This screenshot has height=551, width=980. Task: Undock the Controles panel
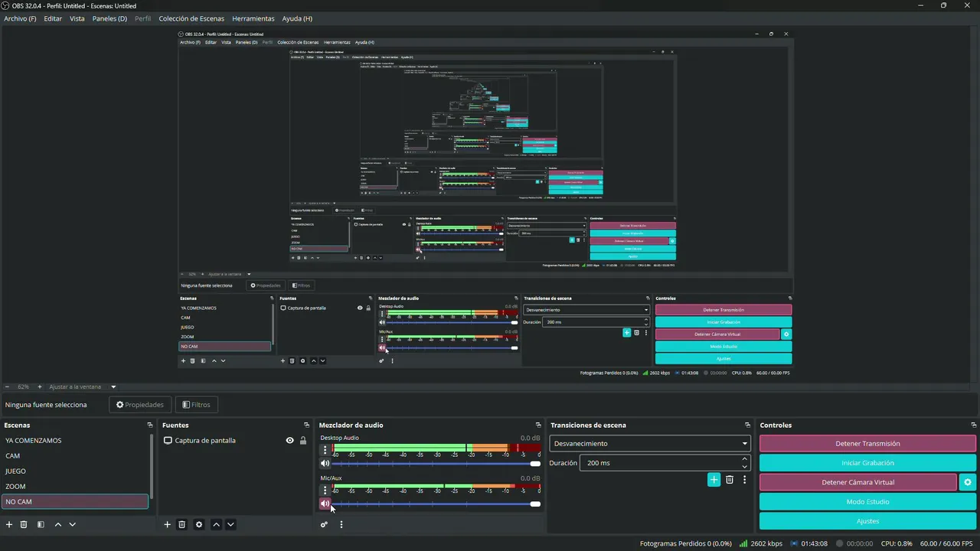[x=974, y=425]
